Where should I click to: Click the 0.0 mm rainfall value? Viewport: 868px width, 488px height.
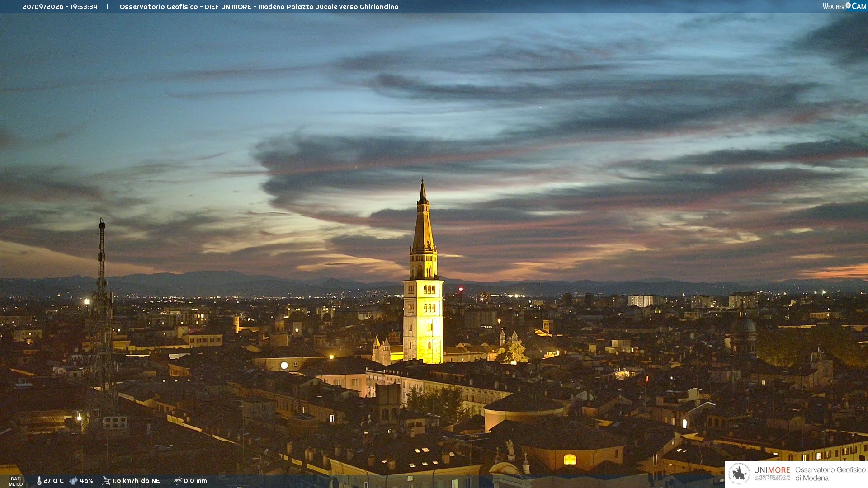[x=195, y=481]
